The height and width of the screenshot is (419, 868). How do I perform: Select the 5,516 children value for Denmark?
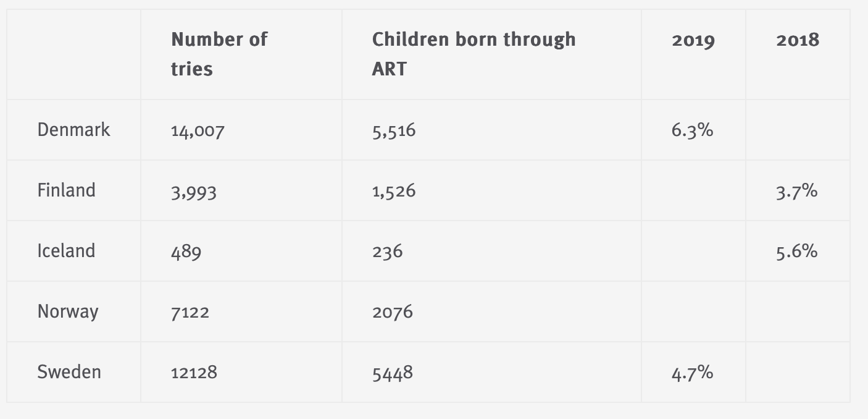[394, 130]
